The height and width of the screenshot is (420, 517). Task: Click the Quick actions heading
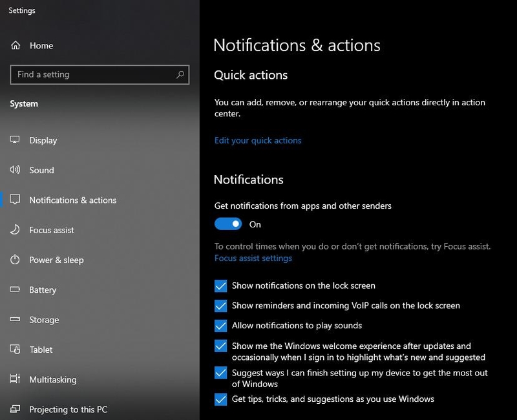coord(251,75)
